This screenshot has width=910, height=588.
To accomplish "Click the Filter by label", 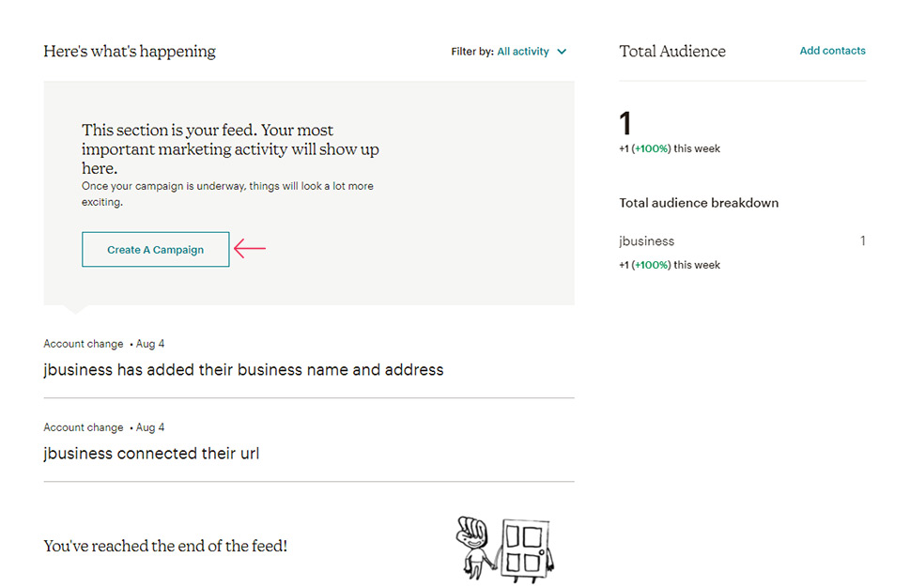I will pos(472,52).
